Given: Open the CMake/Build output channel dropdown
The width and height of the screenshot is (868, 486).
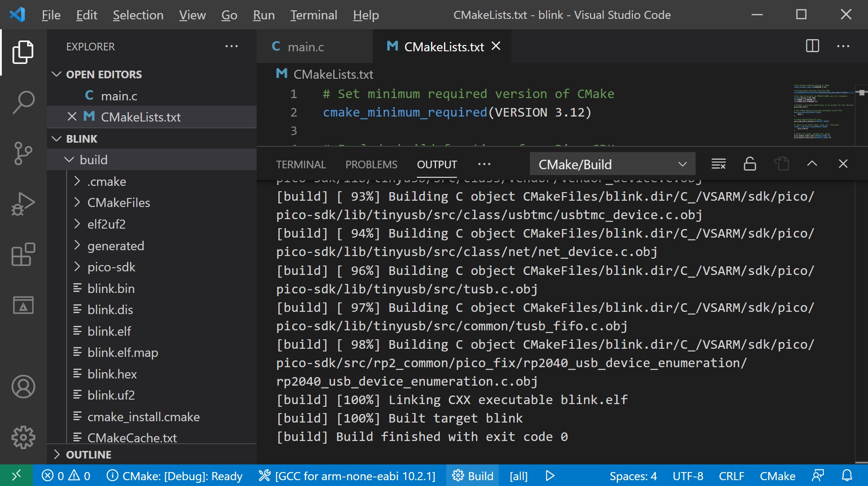Looking at the screenshot, I should [612, 165].
